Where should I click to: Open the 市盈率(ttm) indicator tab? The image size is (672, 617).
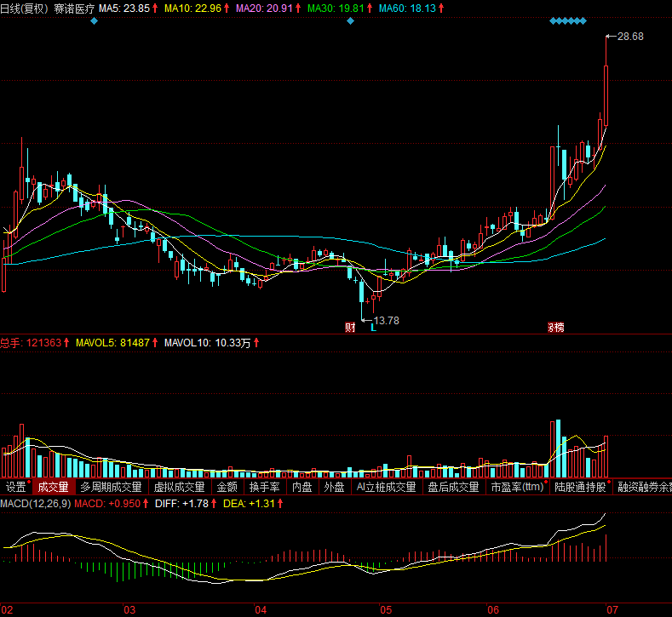(517, 488)
